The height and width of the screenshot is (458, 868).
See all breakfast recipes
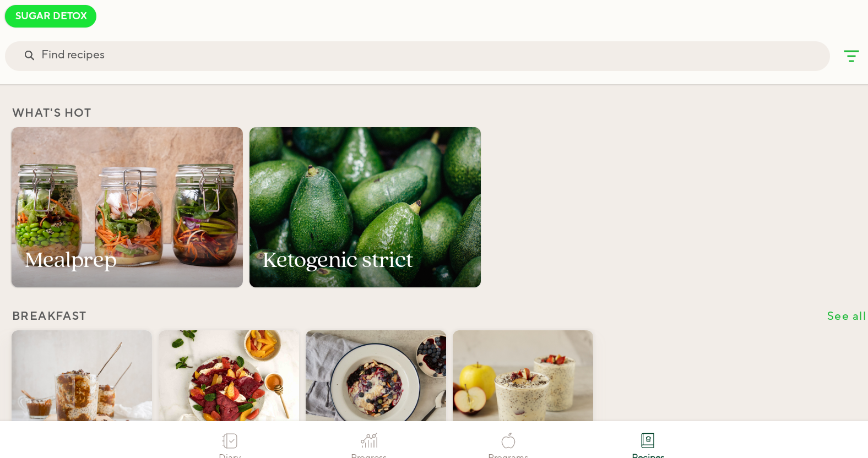click(846, 316)
